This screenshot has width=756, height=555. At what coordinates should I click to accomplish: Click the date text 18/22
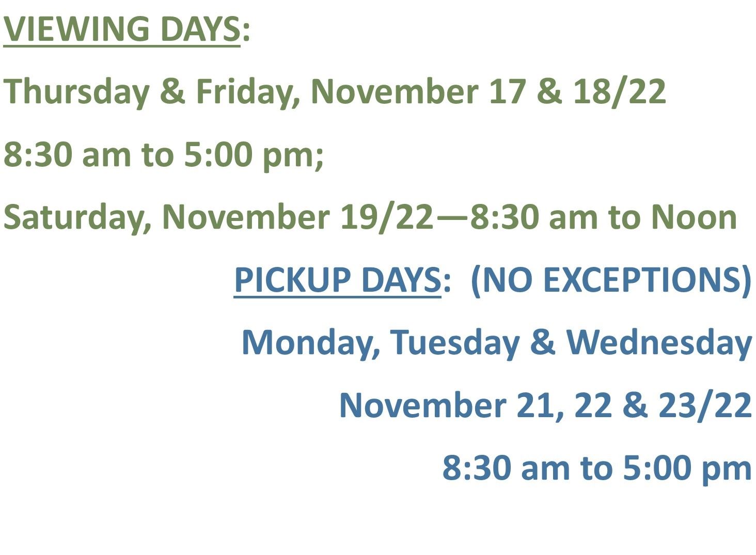[619, 92]
